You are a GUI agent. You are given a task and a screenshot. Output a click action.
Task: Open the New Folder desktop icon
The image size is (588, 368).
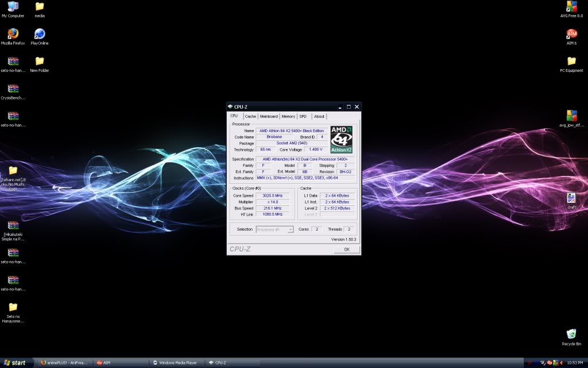coord(40,64)
